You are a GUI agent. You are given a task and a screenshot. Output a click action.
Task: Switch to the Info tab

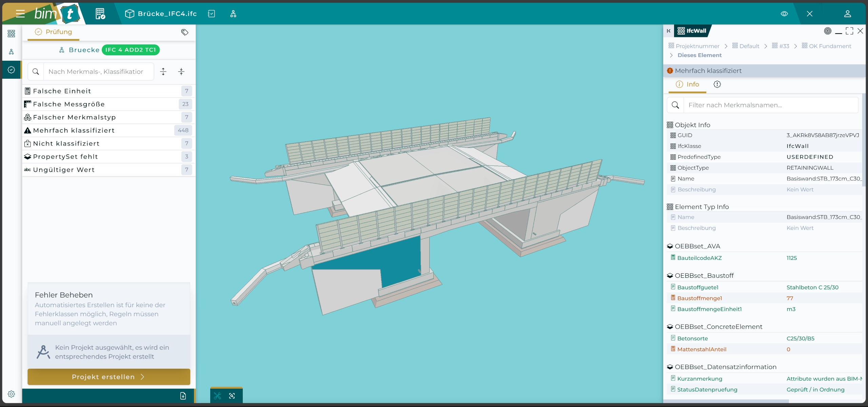point(687,84)
